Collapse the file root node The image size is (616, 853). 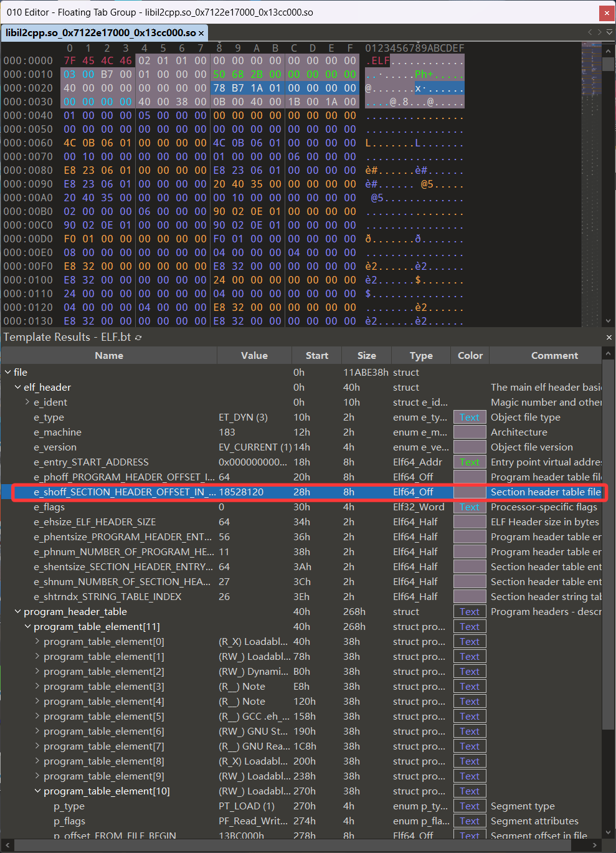click(8, 372)
